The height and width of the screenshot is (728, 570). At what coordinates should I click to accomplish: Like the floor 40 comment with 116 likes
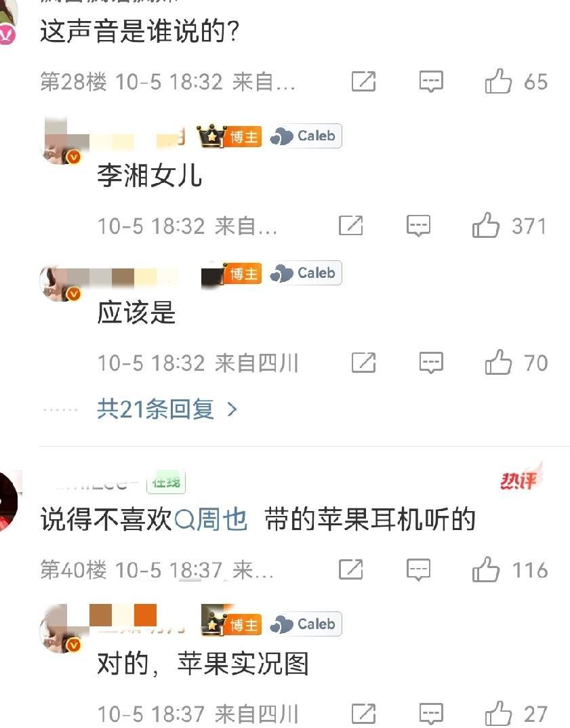coord(485,569)
